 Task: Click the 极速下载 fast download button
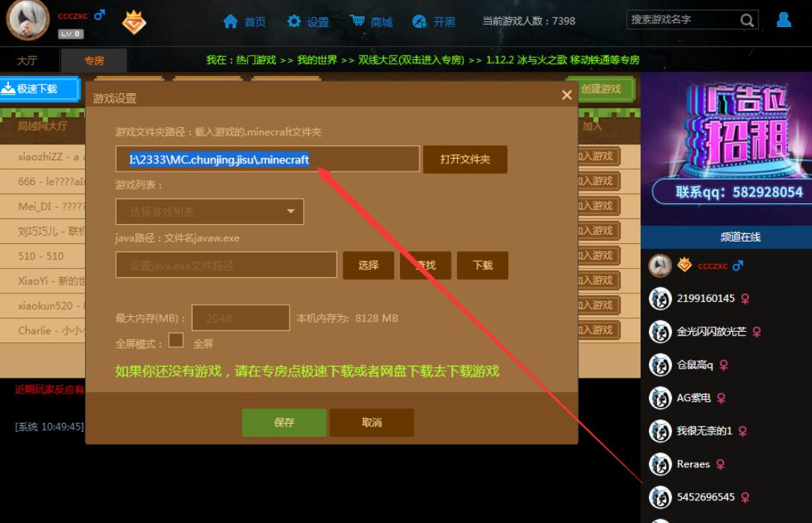39,89
